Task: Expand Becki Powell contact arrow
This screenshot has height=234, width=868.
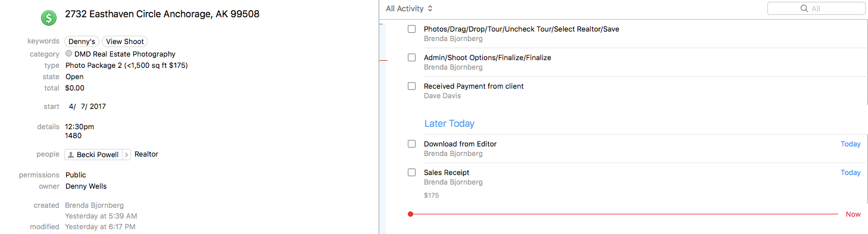Action: (x=126, y=155)
